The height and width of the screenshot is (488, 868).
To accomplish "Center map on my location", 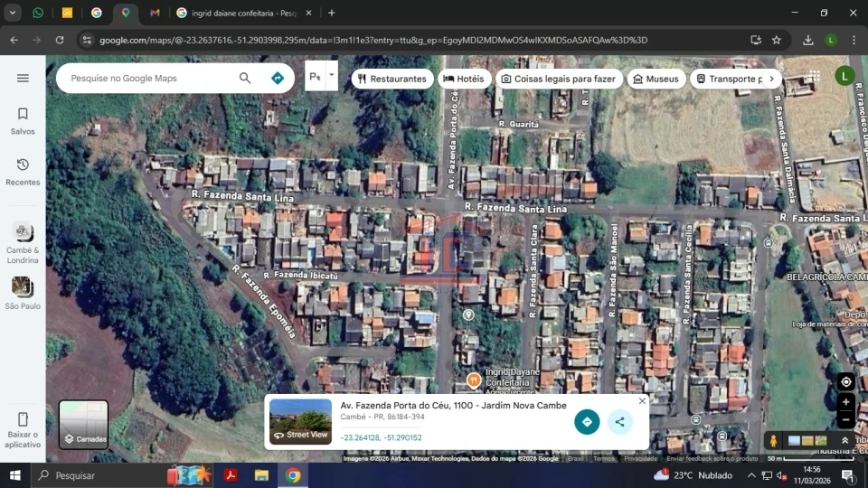I will (x=845, y=382).
